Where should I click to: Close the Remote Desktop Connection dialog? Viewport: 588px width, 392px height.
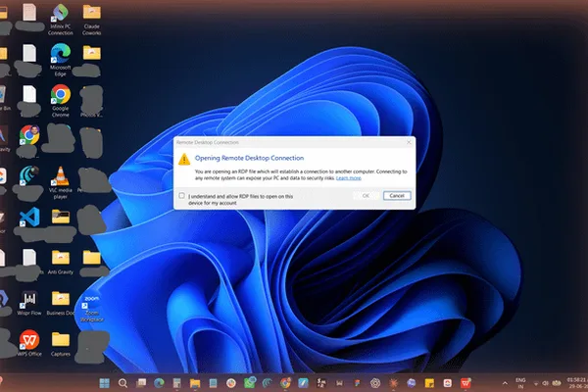(x=409, y=142)
